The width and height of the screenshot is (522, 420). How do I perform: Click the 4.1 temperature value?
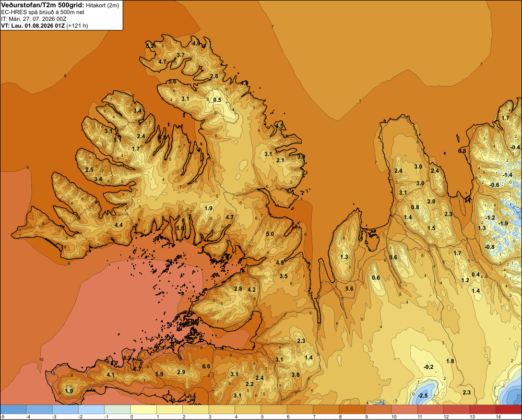point(111,375)
